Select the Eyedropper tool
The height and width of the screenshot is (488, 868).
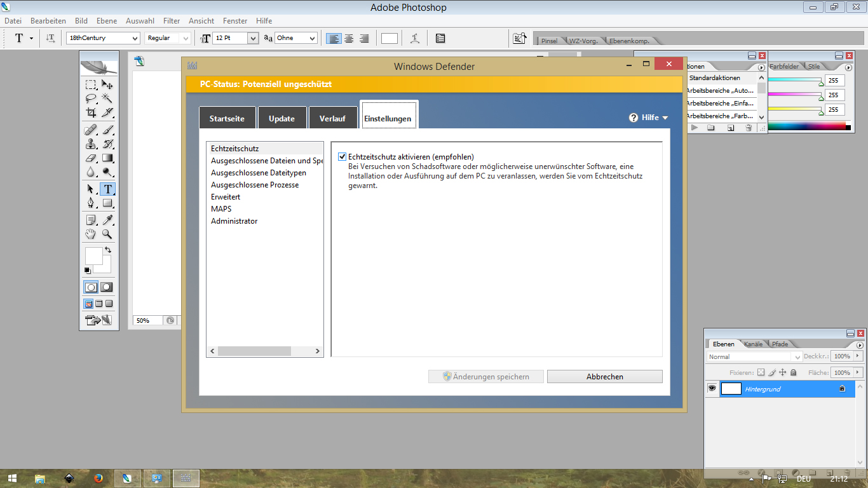[x=107, y=220]
